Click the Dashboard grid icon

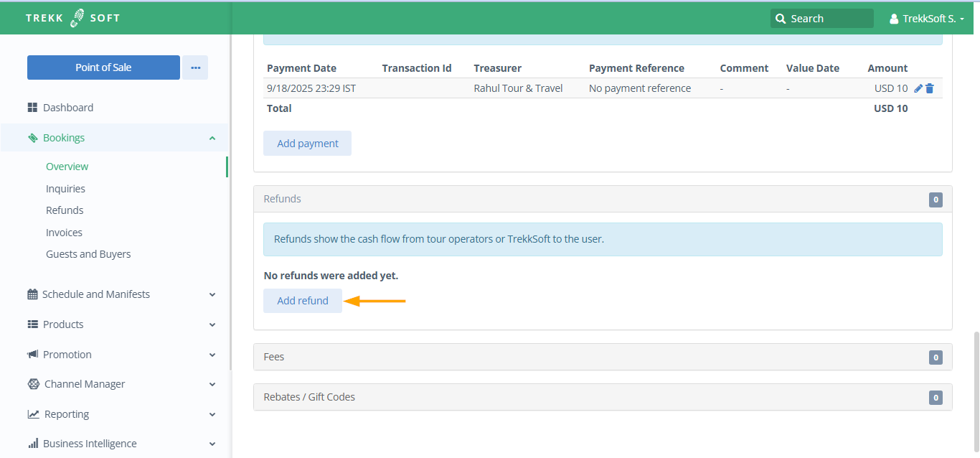[x=32, y=108]
